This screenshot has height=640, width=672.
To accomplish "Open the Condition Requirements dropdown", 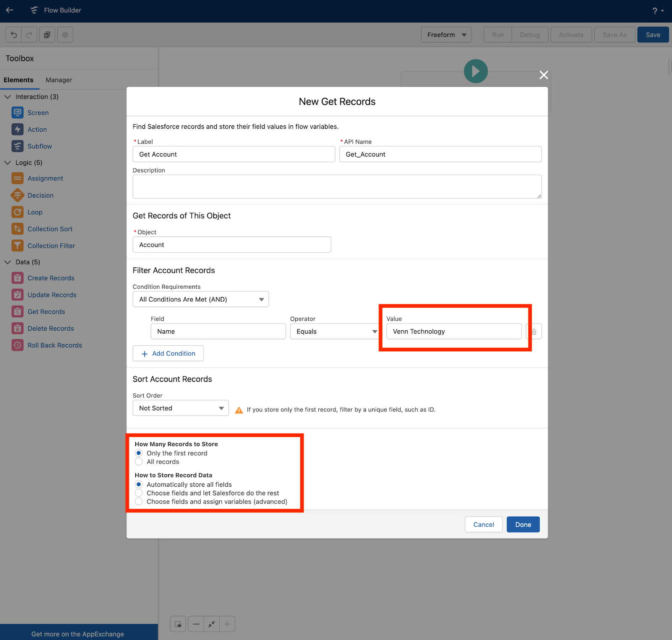I will (x=200, y=299).
